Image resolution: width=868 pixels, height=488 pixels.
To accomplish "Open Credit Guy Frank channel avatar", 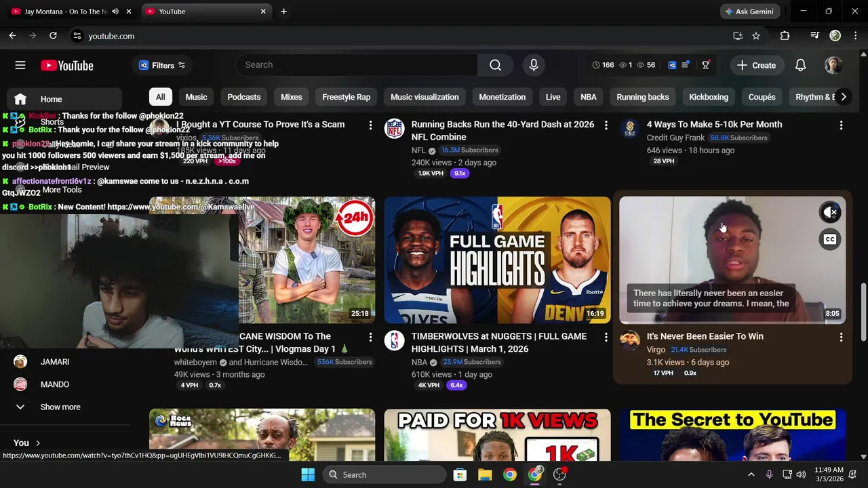I will [x=629, y=128].
